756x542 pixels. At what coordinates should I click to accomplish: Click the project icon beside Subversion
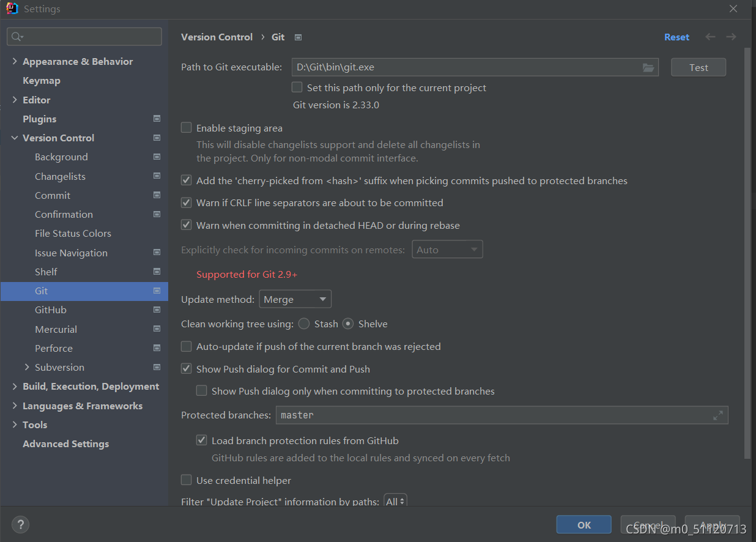[157, 367]
